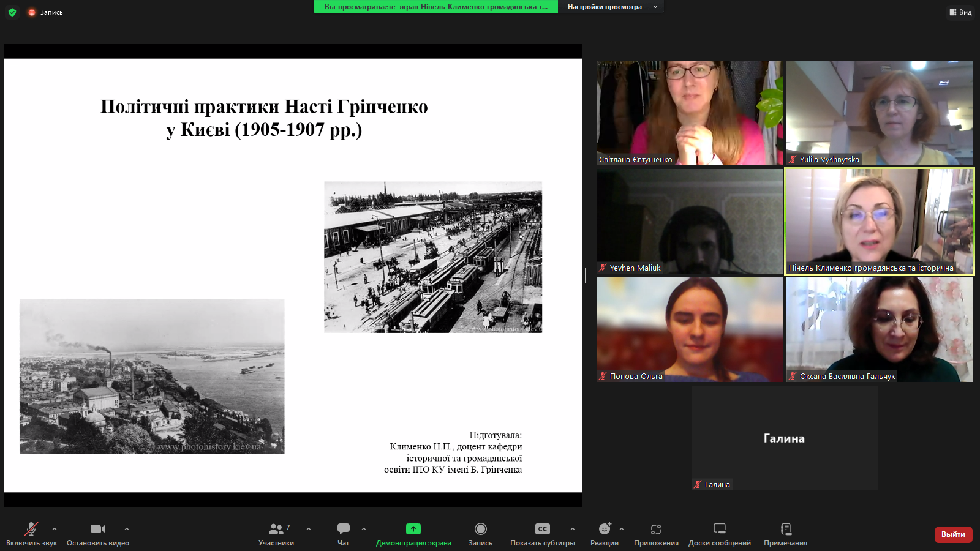Click the green Share Screen icon
This screenshot has width=980, height=551.
click(413, 529)
